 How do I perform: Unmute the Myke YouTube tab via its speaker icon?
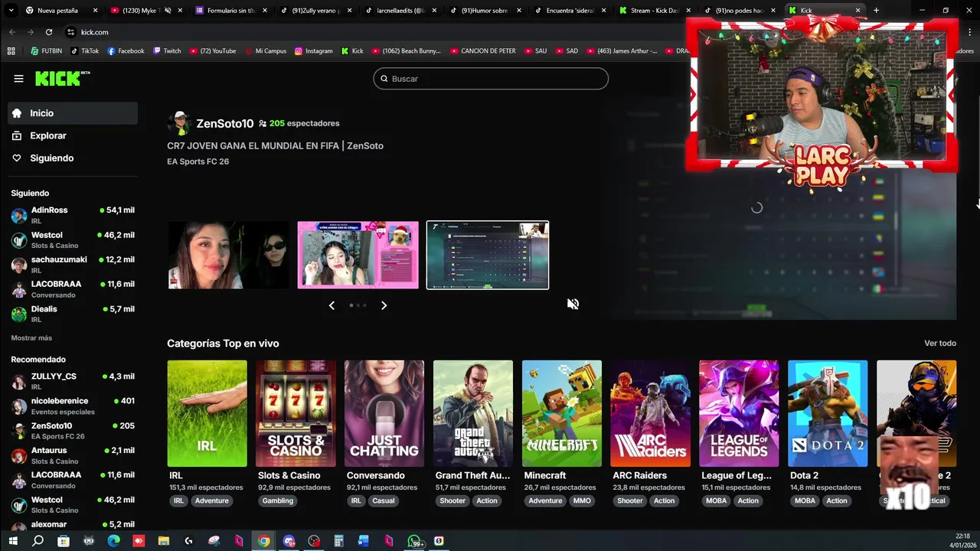(x=168, y=11)
